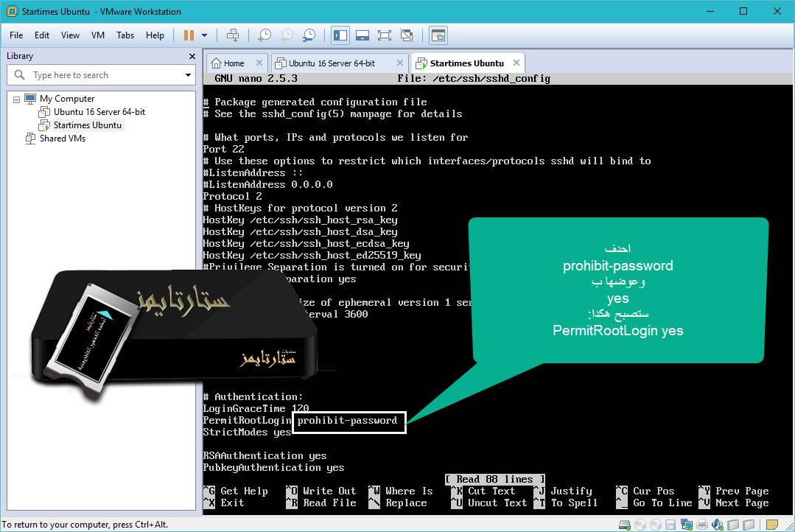This screenshot has height=532, width=795.
Task: Enter full screen mode
Action: 385,35
